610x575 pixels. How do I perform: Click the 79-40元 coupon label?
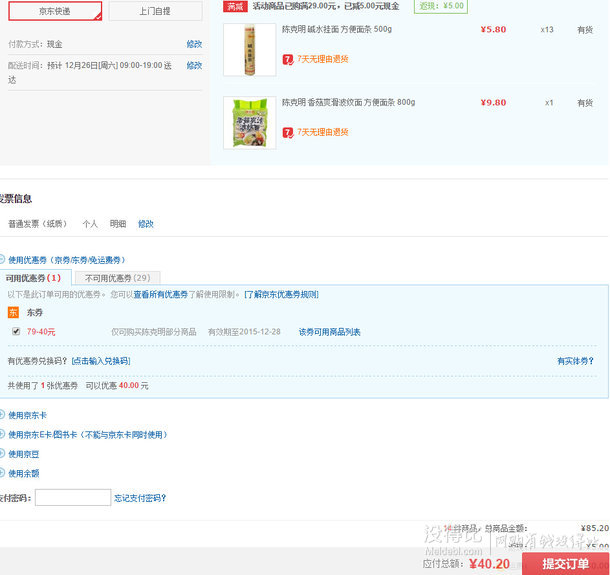[x=41, y=332]
